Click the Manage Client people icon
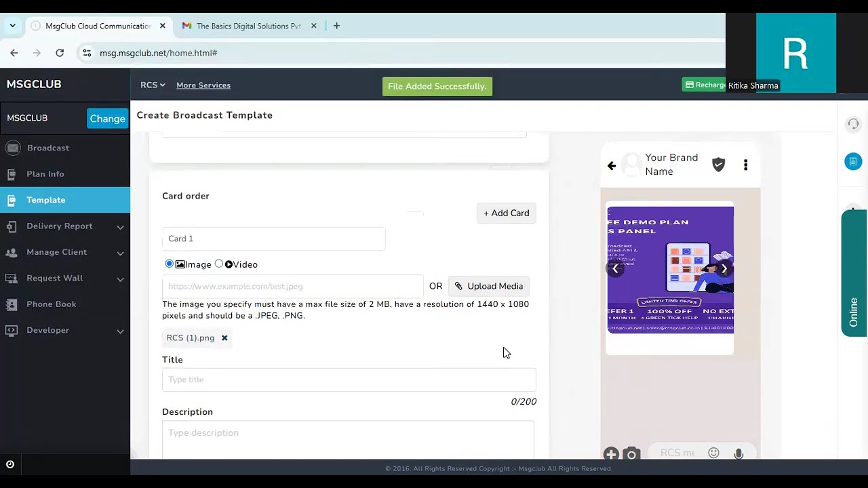Viewport: 868px width, 488px height. (12, 252)
